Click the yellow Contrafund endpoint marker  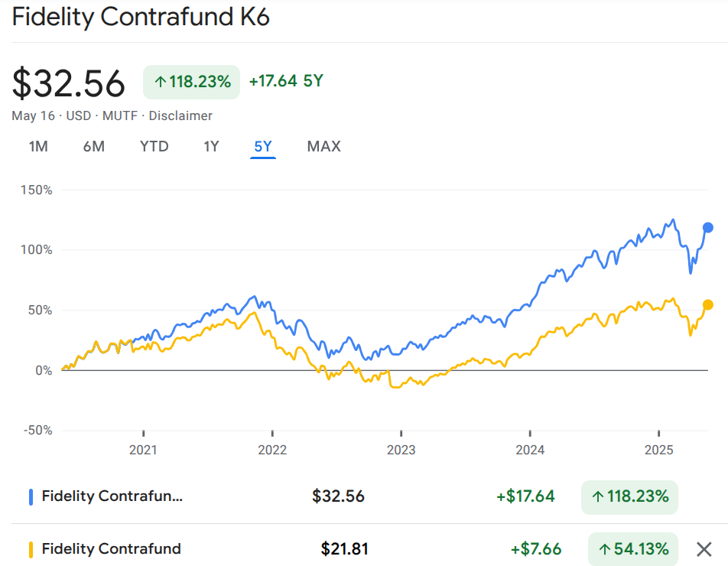click(708, 305)
